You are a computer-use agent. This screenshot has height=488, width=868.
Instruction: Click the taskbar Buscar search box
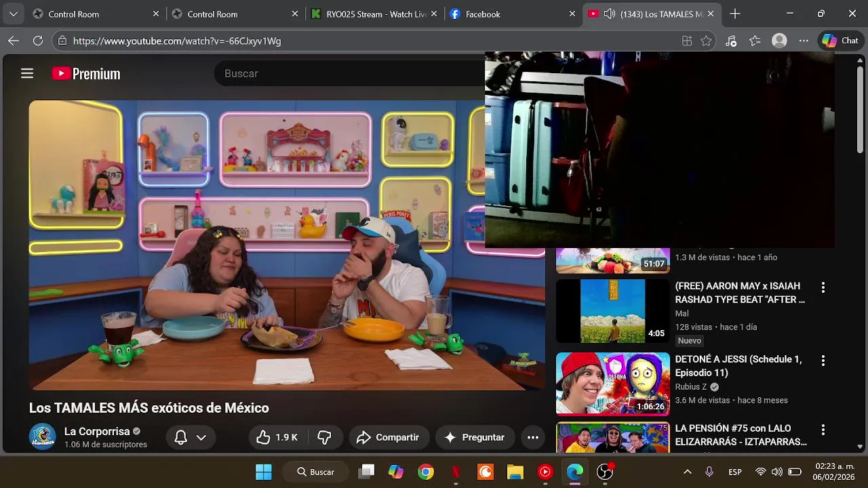click(315, 472)
